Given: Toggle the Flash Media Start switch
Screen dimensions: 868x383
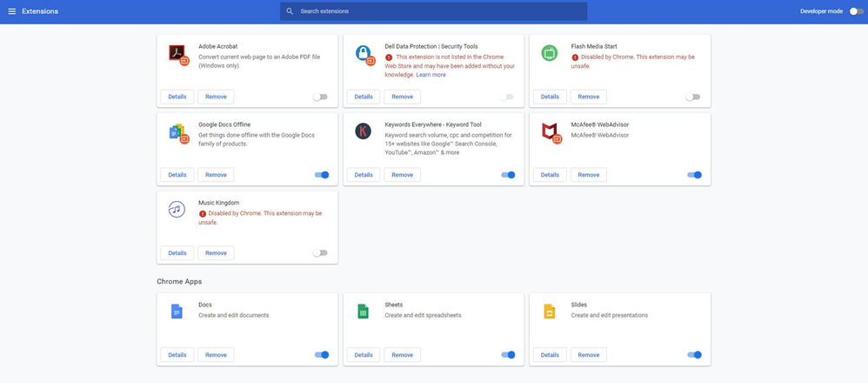Looking at the screenshot, I should coord(692,97).
